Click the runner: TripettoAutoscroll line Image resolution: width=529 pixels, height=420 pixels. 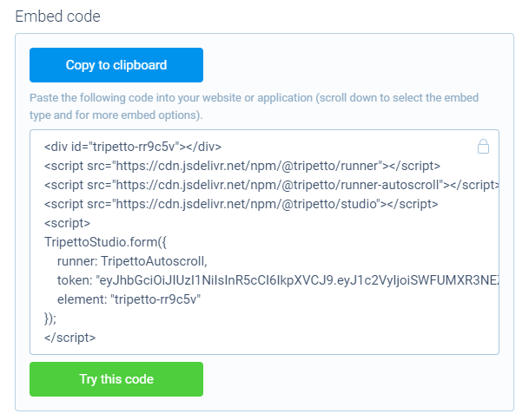[132, 261]
